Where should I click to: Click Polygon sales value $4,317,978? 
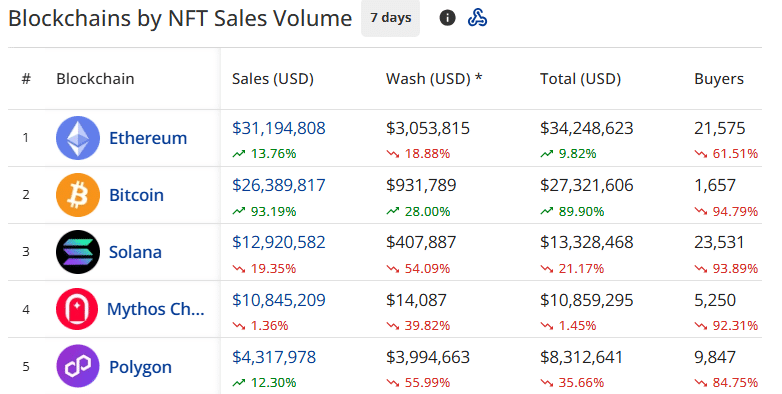pos(274,357)
